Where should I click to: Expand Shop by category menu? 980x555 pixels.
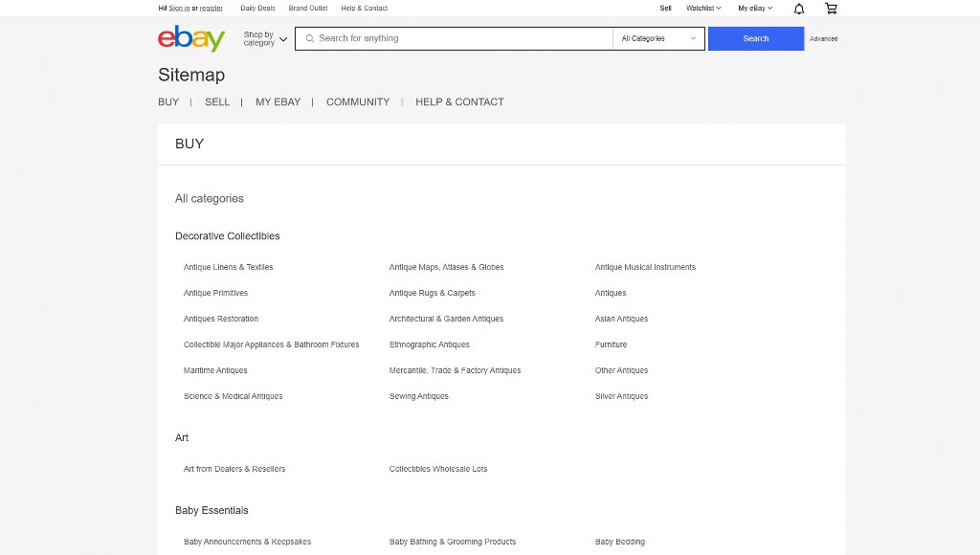(x=265, y=38)
